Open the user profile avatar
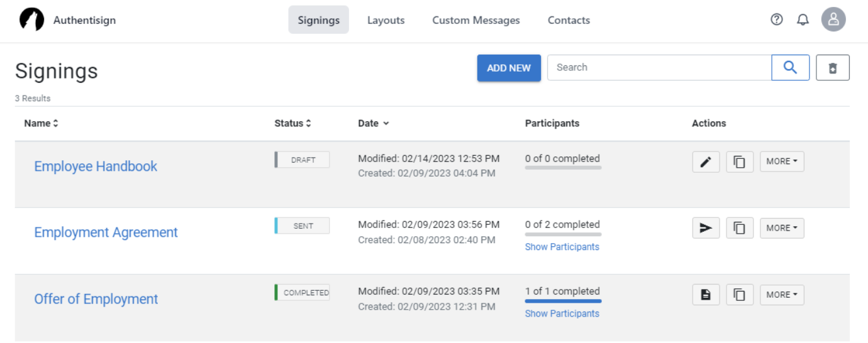This screenshot has height=343, width=868. click(833, 19)
